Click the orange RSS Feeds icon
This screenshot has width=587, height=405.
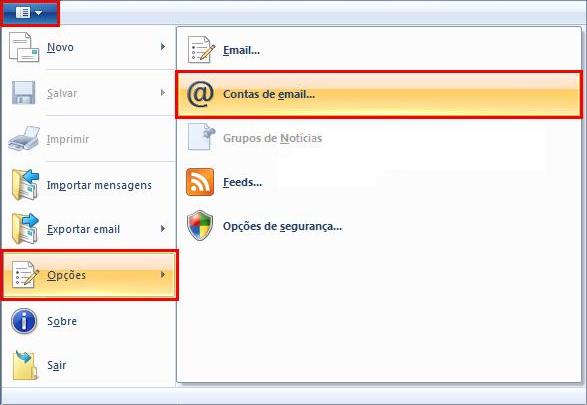200,182
